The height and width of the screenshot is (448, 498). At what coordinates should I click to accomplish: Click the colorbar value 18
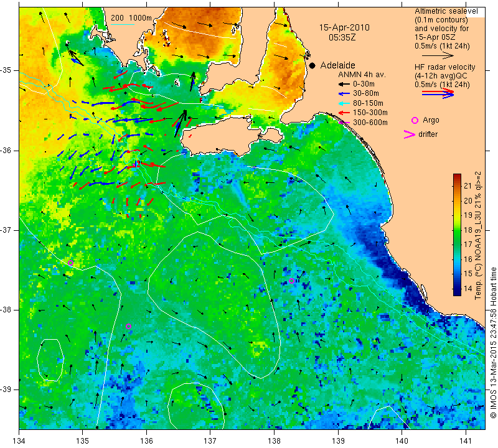(468, 230)
